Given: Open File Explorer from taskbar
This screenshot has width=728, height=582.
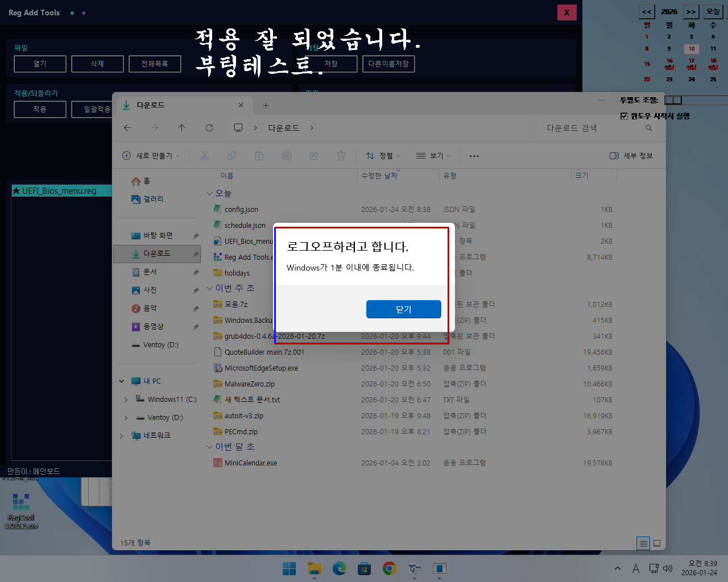Looking at the screenshot, I should [315, 568].
